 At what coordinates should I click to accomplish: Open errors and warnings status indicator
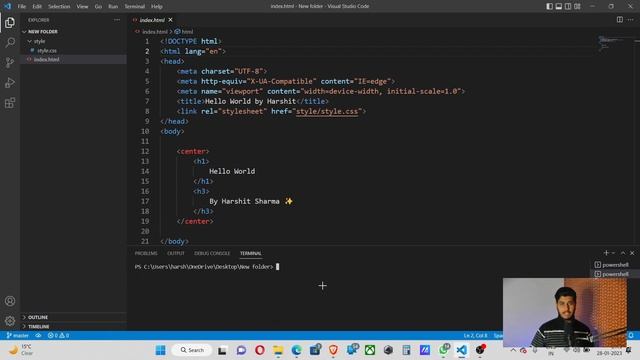(x=58, y=336)
